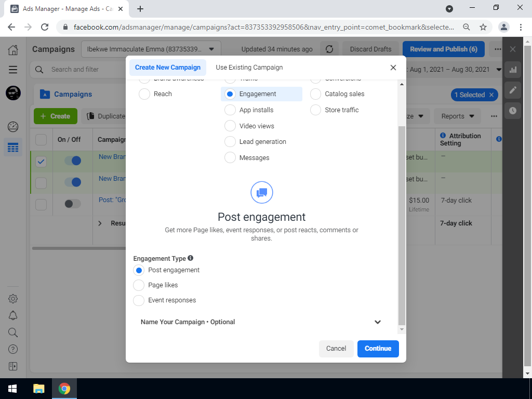
Task: Click Continue in the campaign dialog
Action: click(x=378, y=349)
